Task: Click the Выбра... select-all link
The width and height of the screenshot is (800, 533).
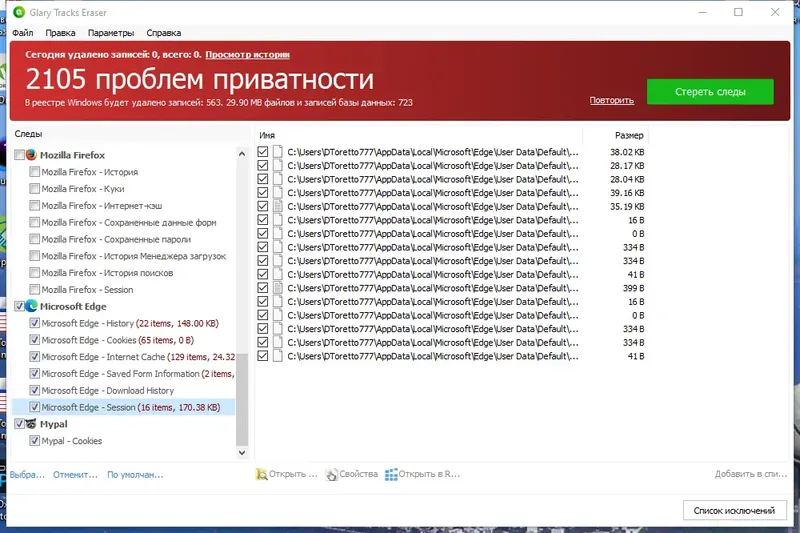Action: click(x=27, y=475)
